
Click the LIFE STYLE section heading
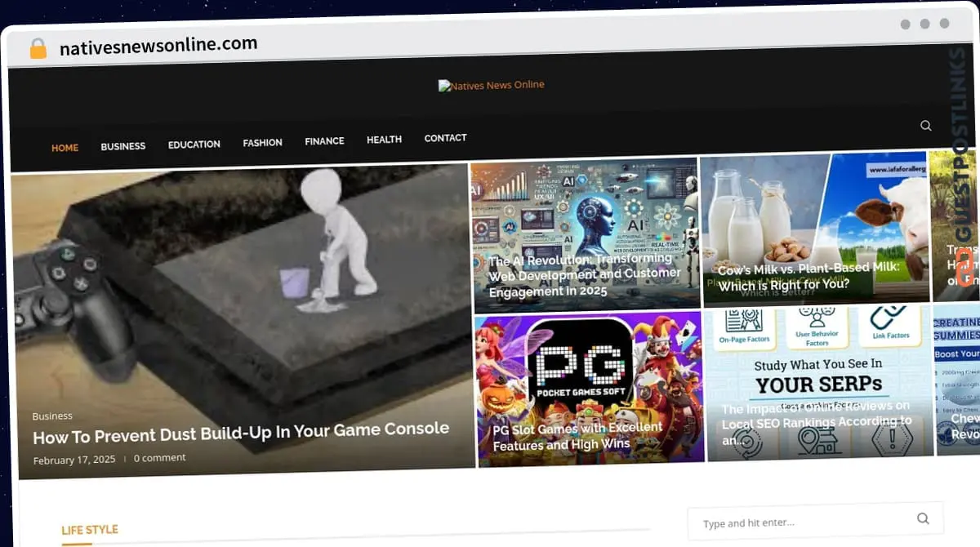pos(90,530)
